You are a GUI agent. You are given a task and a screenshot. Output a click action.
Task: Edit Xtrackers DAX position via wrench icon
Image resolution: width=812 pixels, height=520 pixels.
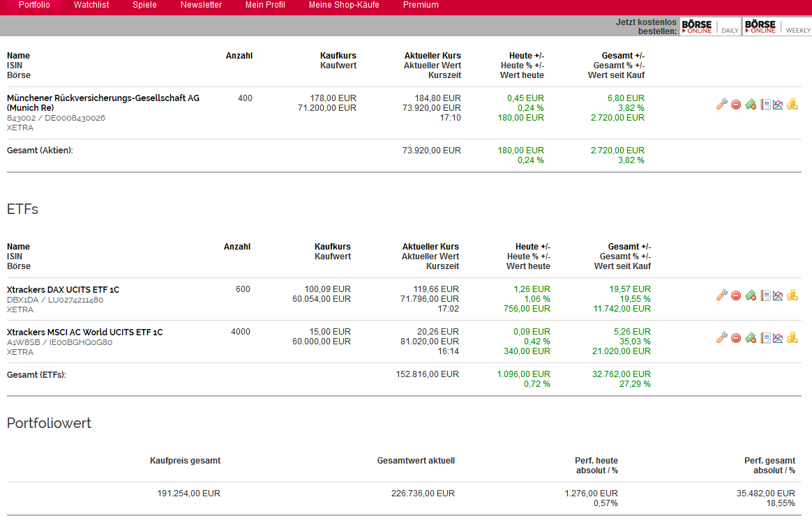pos(721,296)
